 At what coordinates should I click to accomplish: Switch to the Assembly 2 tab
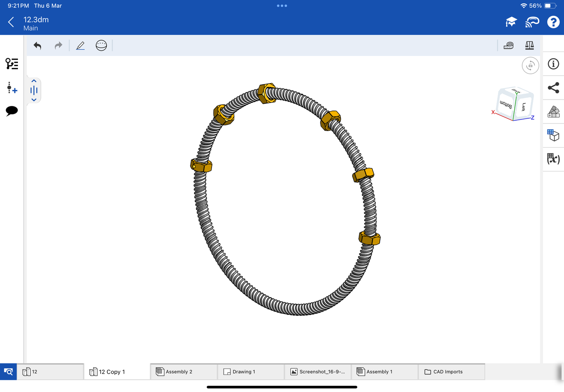(183, 372)
